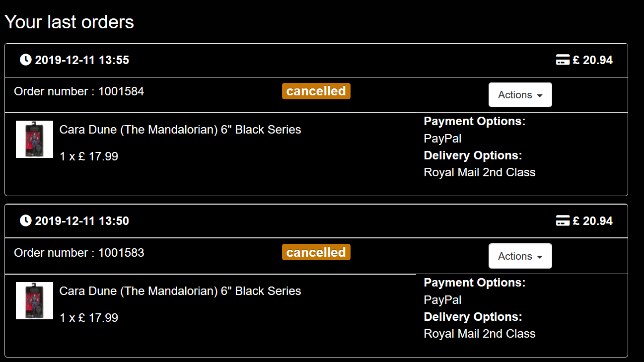
Task: Click the credit card icon on order 1001583
Action: pyautogui.click(x=563, y=220)
